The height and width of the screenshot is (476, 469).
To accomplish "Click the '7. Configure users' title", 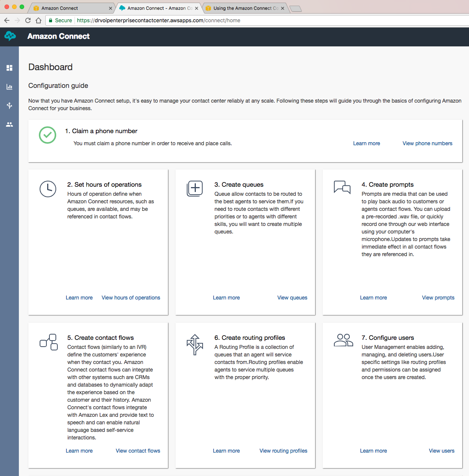I will [388, 338].
